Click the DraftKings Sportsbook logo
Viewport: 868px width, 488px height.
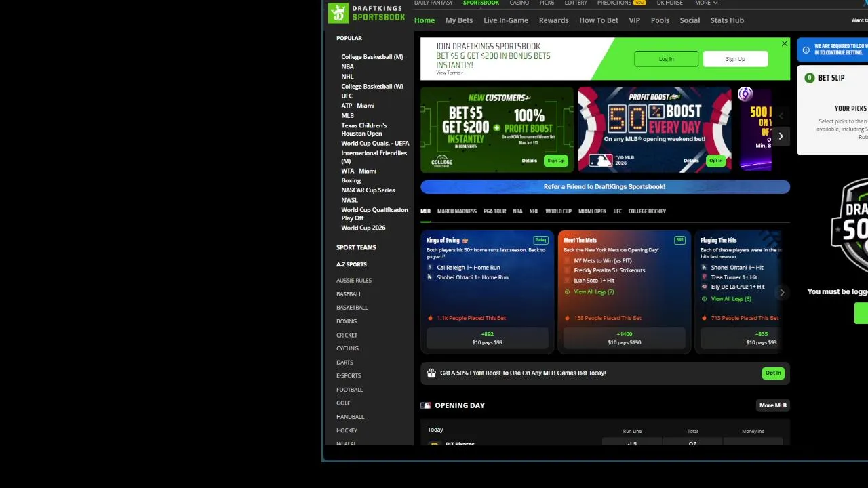pos(367,12)
